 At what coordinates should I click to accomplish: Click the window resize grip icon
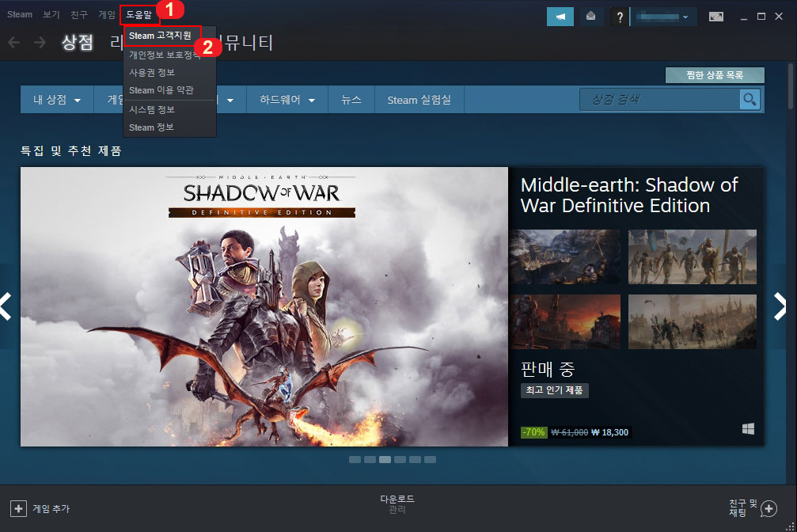tap(791, 526)
